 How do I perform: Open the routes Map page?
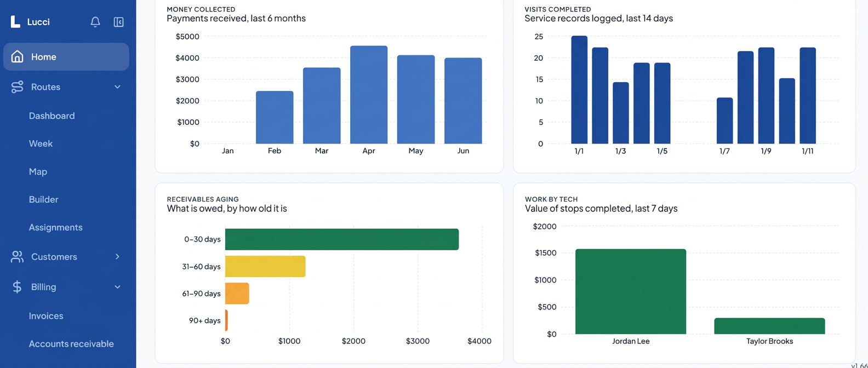click(38, 171)
